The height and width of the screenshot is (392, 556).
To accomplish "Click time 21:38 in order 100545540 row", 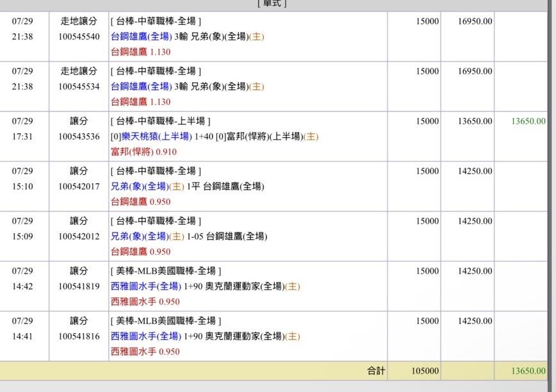I will (x=22, y=37).
